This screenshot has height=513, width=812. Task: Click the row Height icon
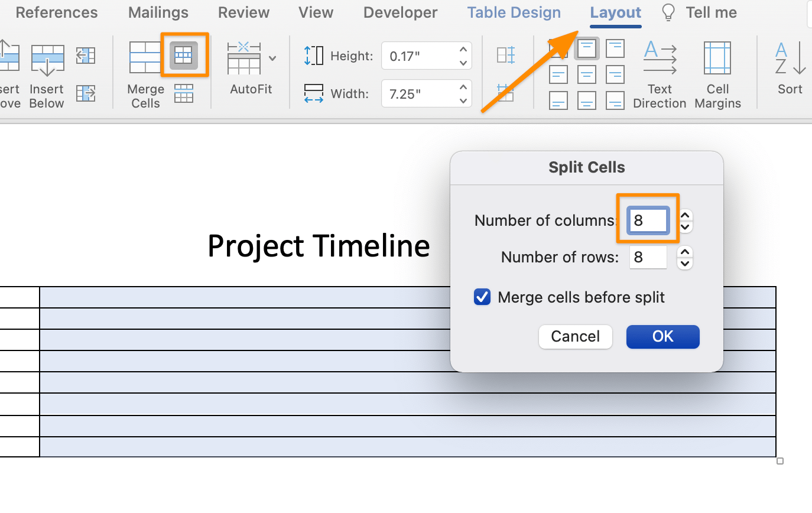314,56
